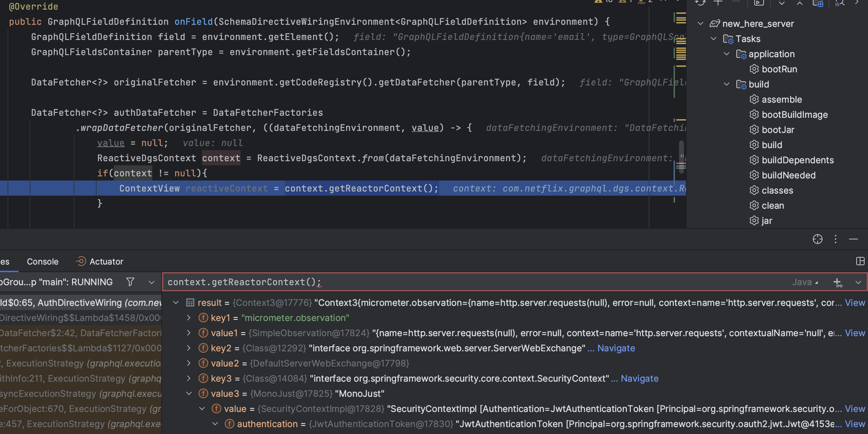Click the show execution point crosshair icon
868x434 pixels.
[x=817, y=239]
